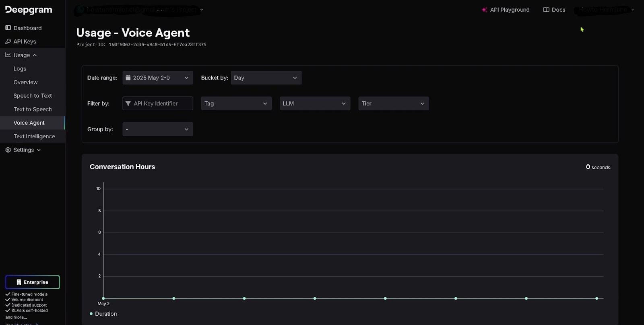Click the Dashboard sidebar icon
This screenshot has width=644, height=325.
8,28
